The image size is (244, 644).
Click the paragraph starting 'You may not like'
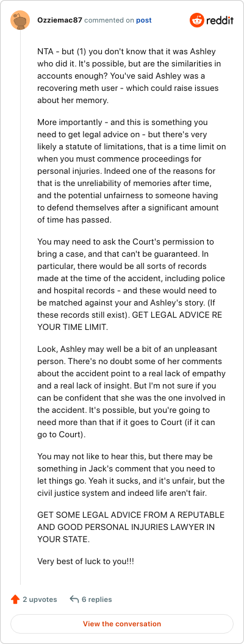pyautogui.click(x=131, y=475)
